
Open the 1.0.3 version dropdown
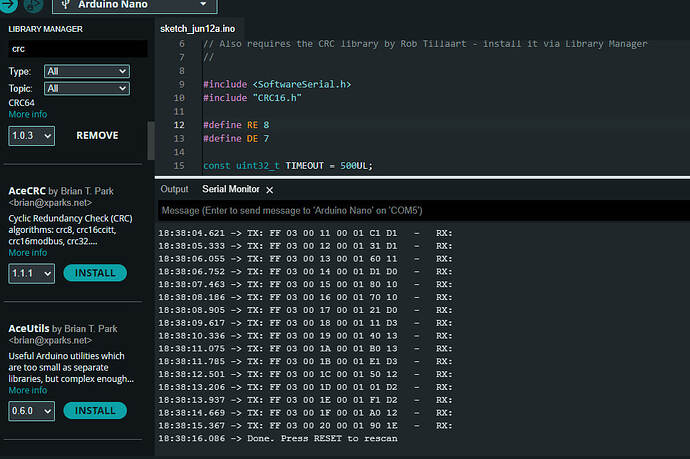32,136
